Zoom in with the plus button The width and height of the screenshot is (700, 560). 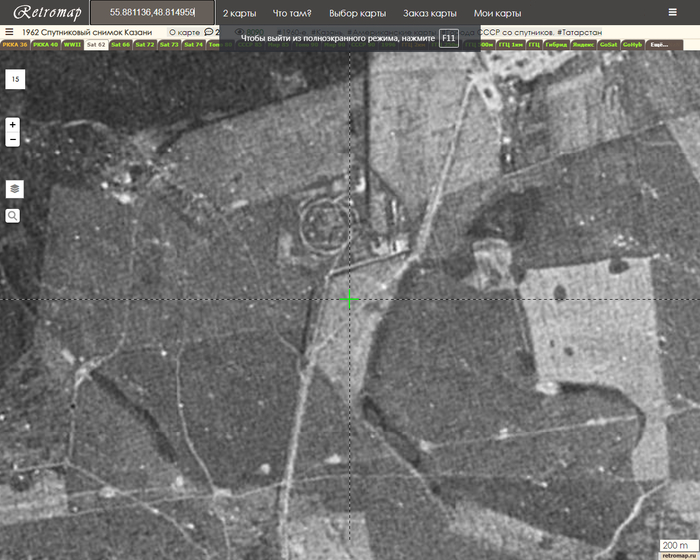point(13,125)
